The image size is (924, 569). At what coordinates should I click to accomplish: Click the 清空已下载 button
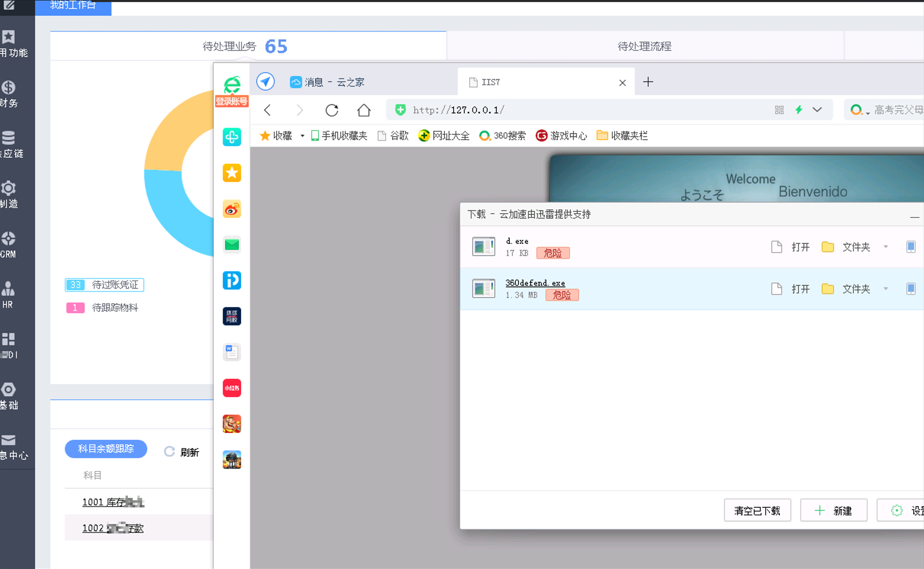pos(757,510)
